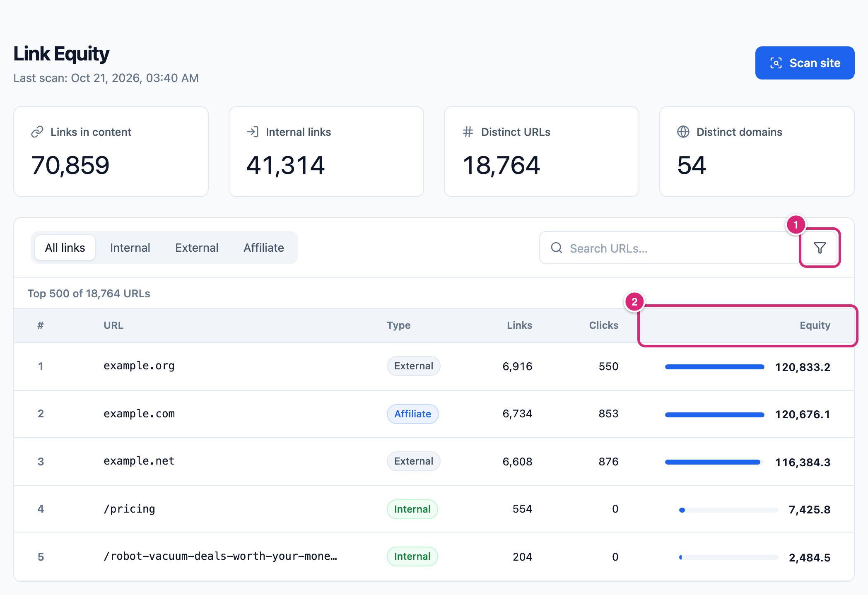
Task: Focus the Search URLs input field
Action: pyautogui.click(x=671, y=248)
